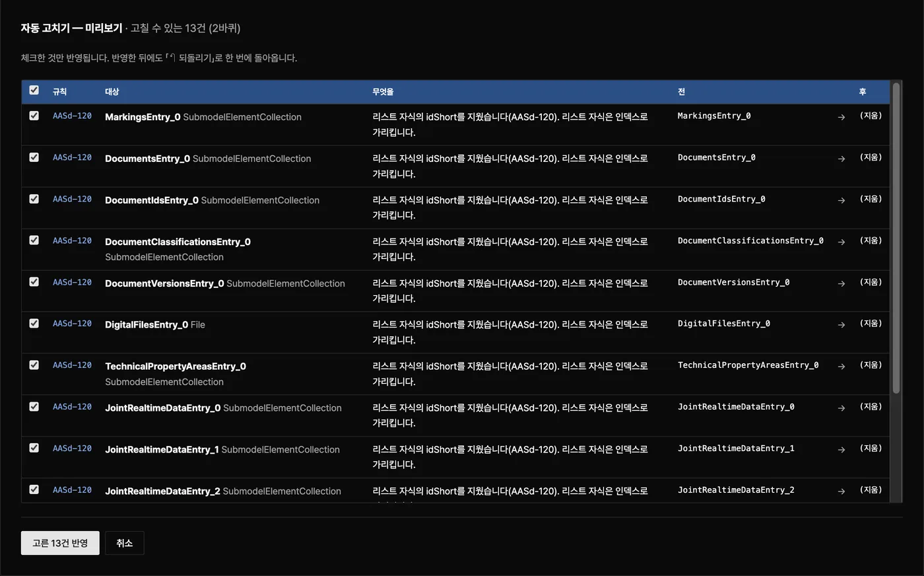
Task: Open the AASd-120 rule link for JointRealtimeDataEntry_1
Action: click(x=73, y=449)
